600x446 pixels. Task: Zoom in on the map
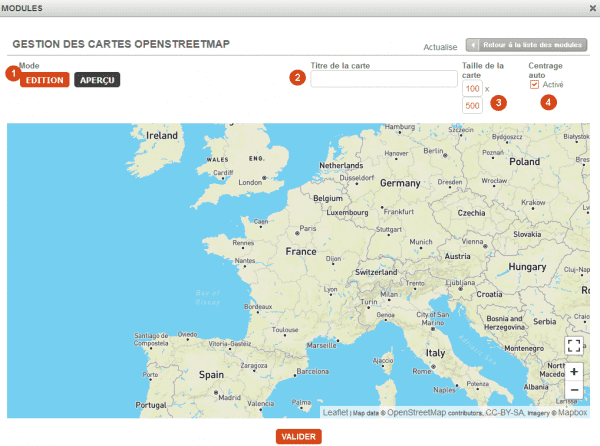click(574, 371)
